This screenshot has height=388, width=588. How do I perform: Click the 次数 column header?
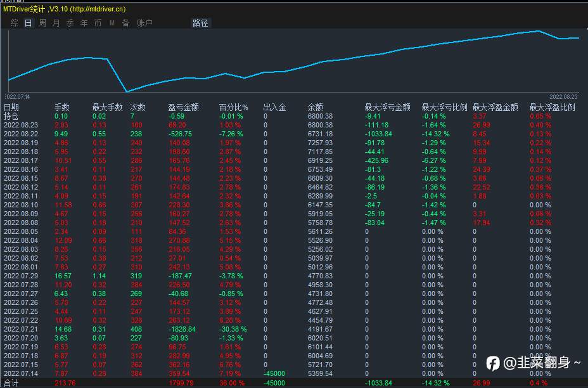coord(137,107)
